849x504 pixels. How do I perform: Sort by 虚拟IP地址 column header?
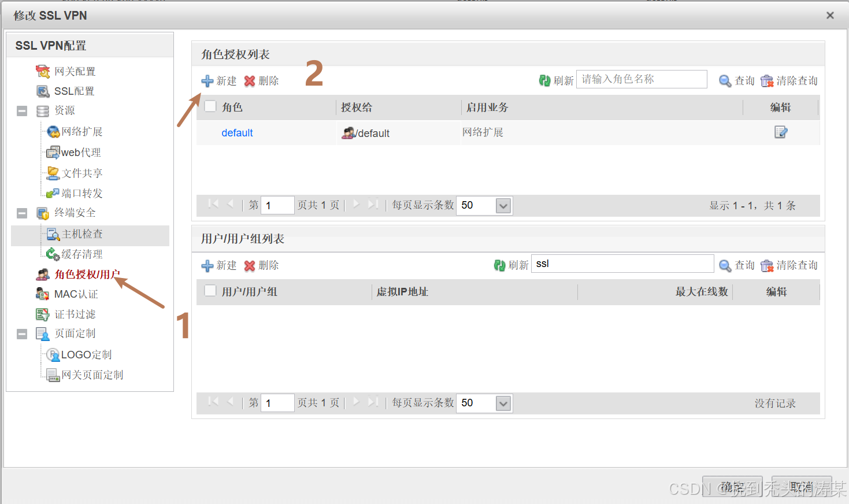pyautogui.click(x=402, y=292)
